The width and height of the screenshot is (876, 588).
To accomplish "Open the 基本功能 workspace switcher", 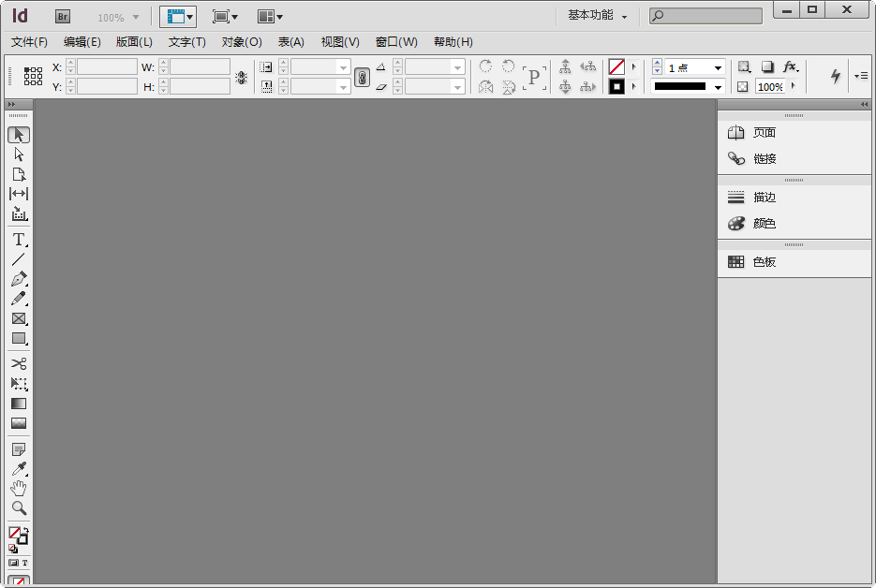I will pos(590,15).
